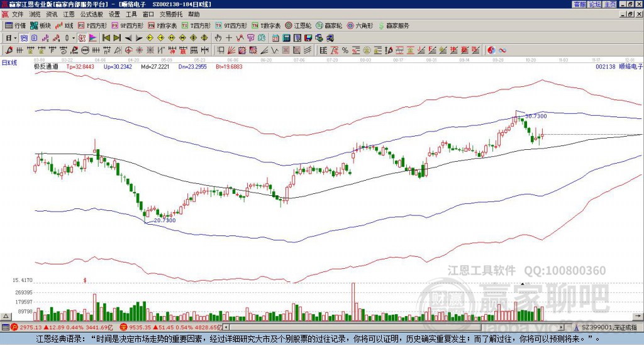Open the 公式选股 menu
This screenshot has width=644, height=345.
click(x=92, y=14)
